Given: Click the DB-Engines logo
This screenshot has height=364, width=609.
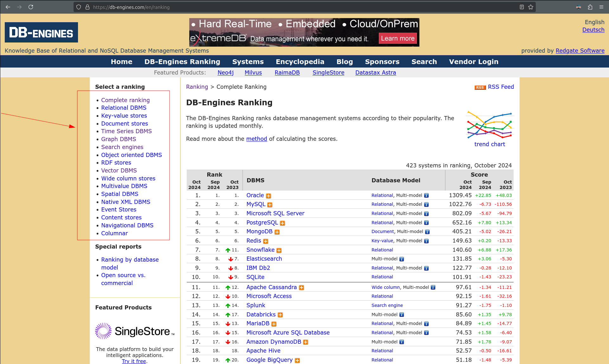Looking at the screenshot, I should click(41, 32).
